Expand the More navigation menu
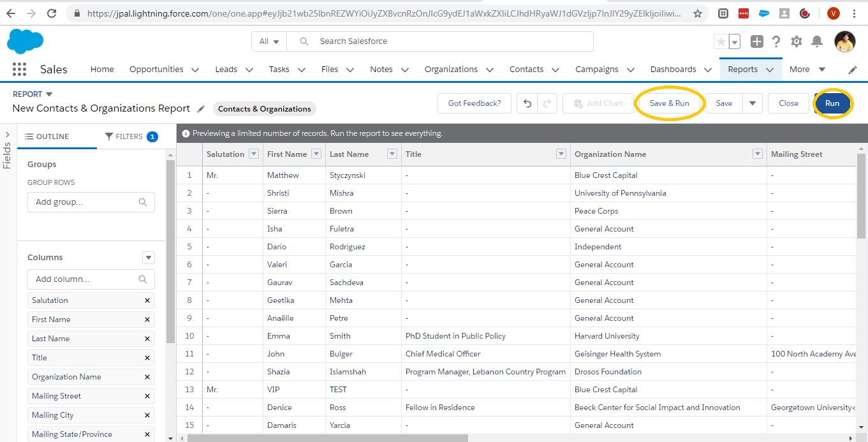The width and height of the screenshot is (868, 442). coord(807,70)
